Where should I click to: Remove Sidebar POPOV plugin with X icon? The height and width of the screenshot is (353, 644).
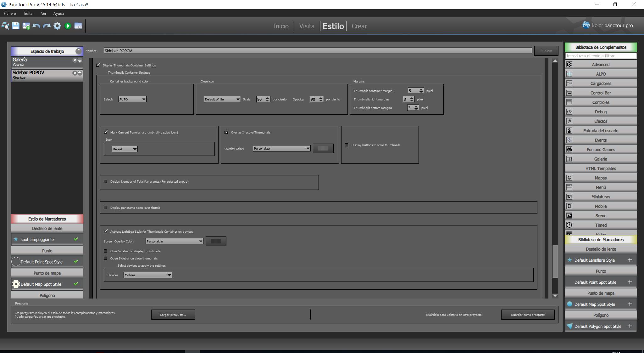[x=75, y=73]
